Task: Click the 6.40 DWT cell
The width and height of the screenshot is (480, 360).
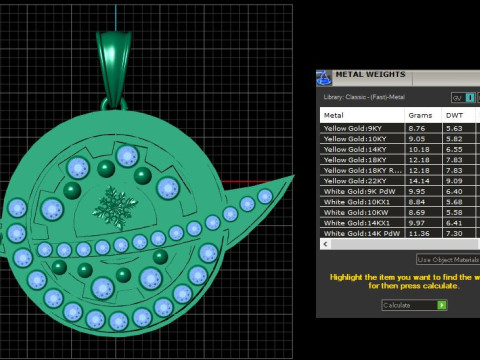Action: pyautogui.click(x=459, y=191)
